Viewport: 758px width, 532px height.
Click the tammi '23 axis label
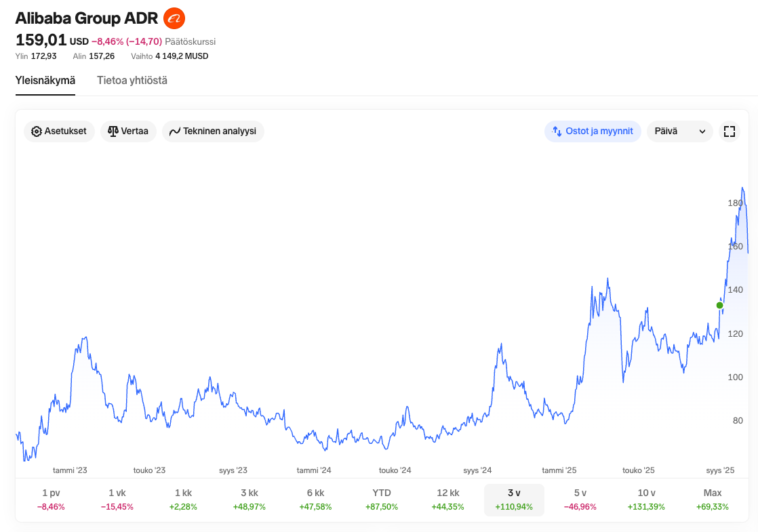coord(70,470)
